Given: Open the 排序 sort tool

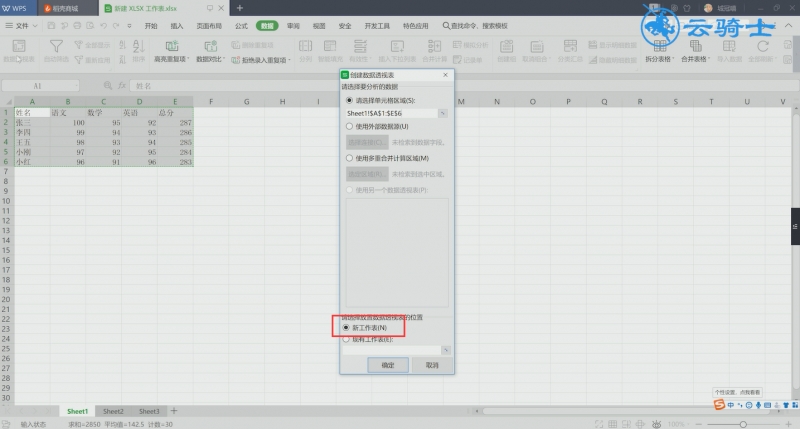Looking at the screenshot, I should 139,51.
